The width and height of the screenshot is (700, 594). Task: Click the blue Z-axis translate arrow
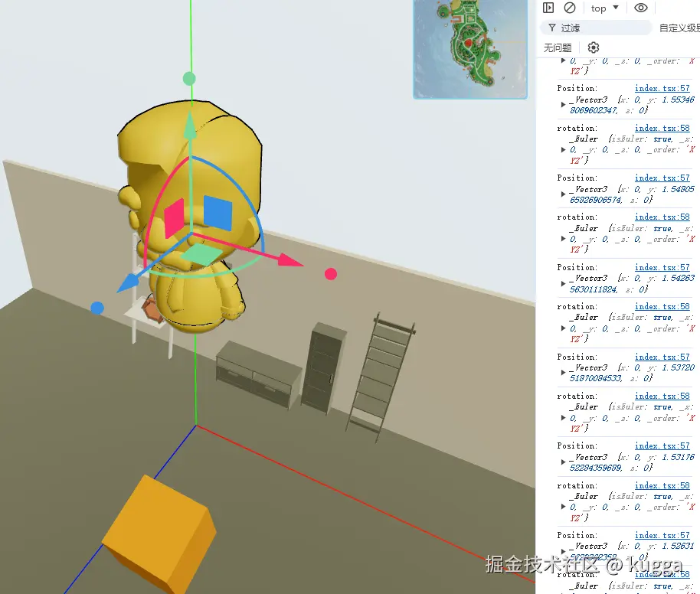pos(129,283)
